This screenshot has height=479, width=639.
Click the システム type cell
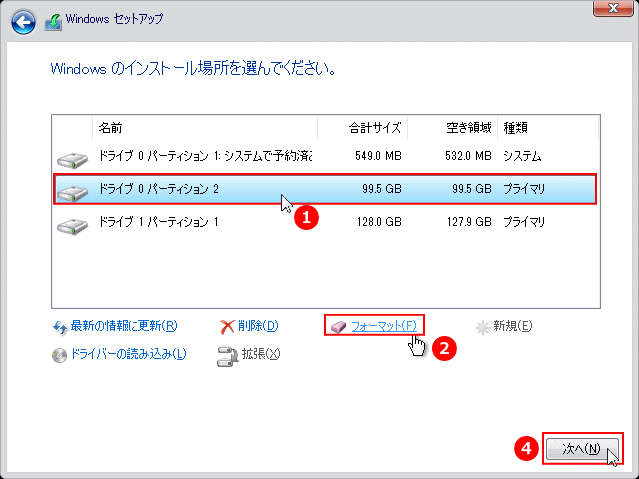click(x=522, y=156)
